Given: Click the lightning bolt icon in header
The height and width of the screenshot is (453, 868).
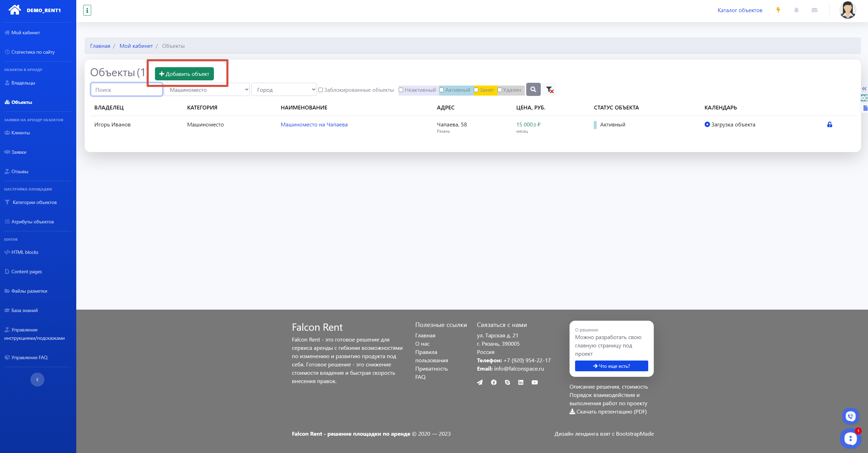Looking at the screenshot, I should tap(778, 10).
